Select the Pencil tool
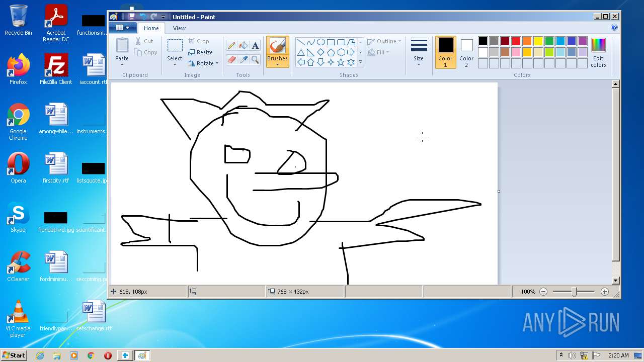 [231, 46]
